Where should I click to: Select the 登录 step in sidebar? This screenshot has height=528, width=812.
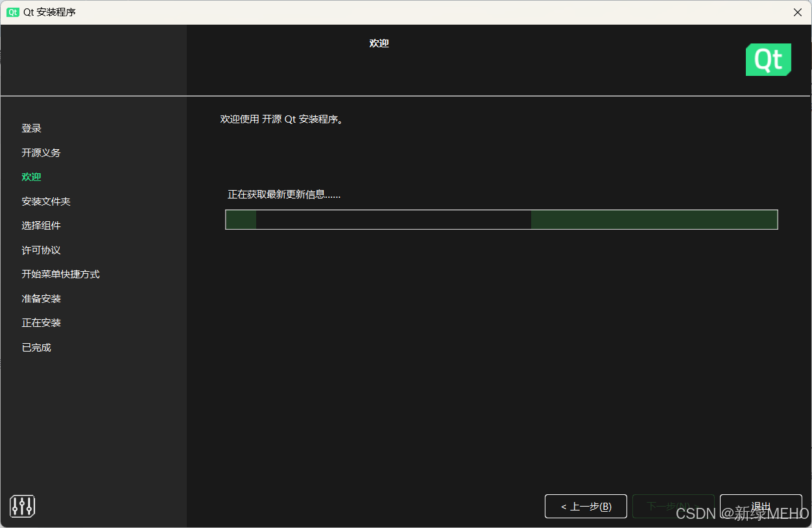pyautogui.click(x=31, y=128)
